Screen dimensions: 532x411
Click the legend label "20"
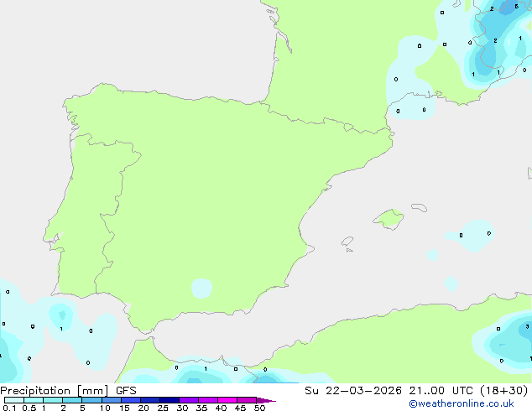point(143,408)
